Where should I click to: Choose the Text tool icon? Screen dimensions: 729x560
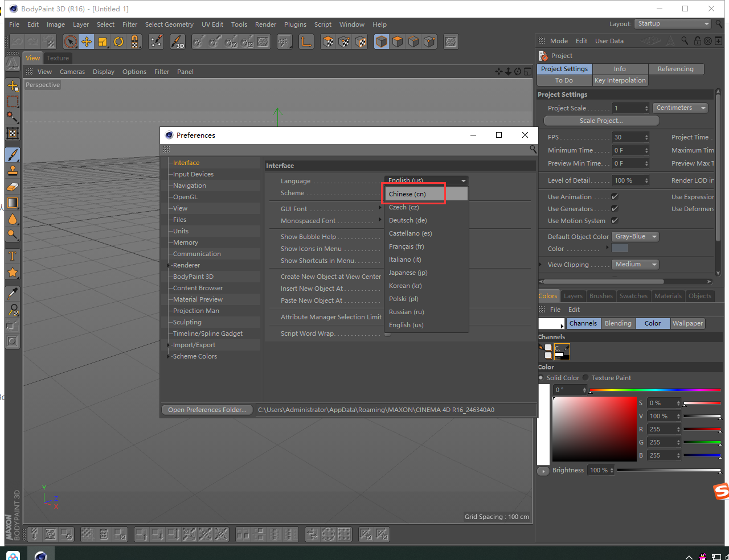(x=13, y=257)
